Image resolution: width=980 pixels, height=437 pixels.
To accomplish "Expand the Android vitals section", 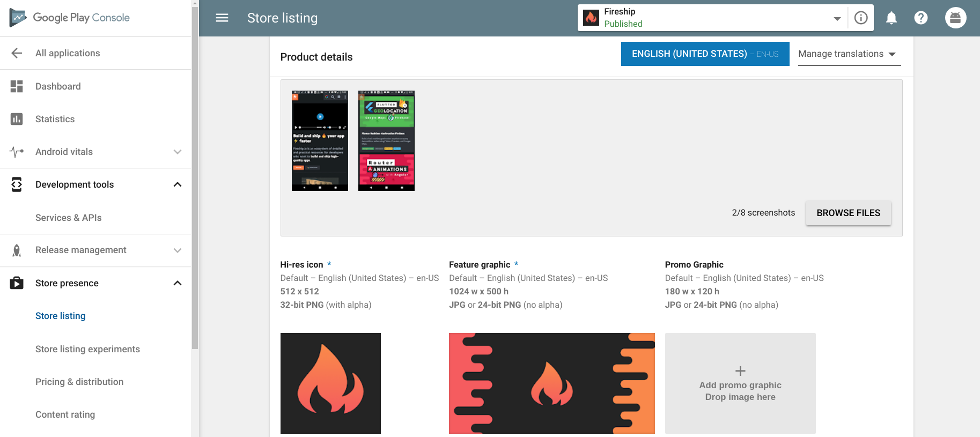I will coord(178,152).
